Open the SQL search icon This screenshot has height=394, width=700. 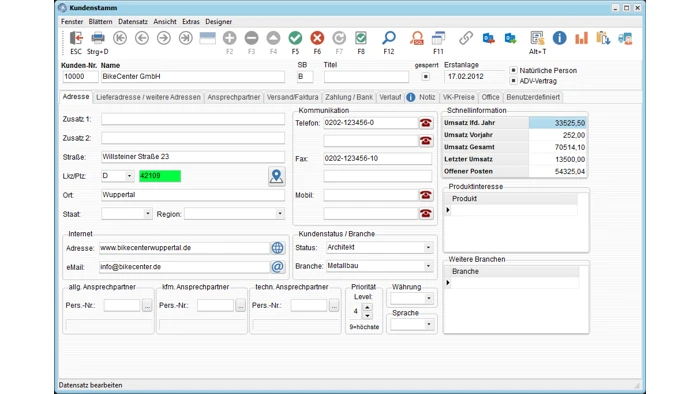[x=417, y=38]
